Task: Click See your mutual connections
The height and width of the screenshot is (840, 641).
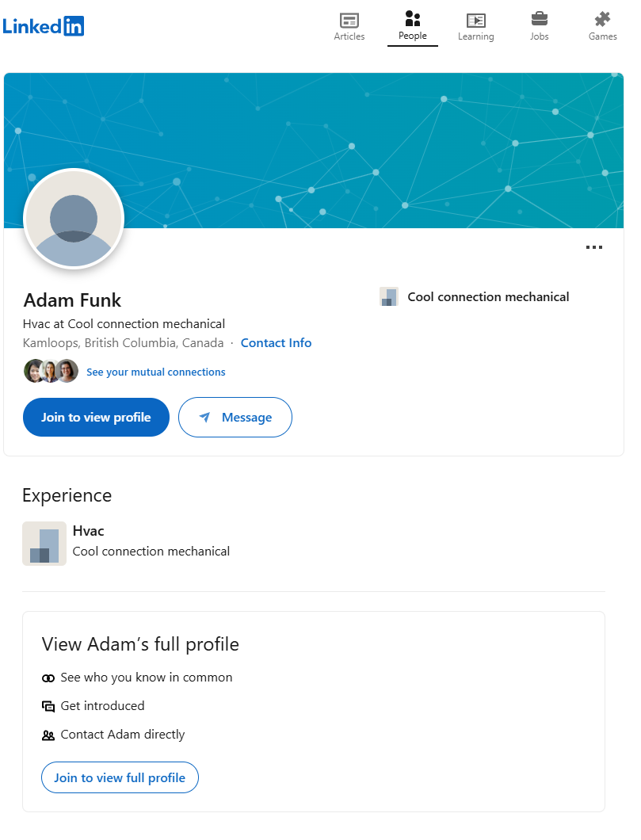Action: [x=156, y=372]
